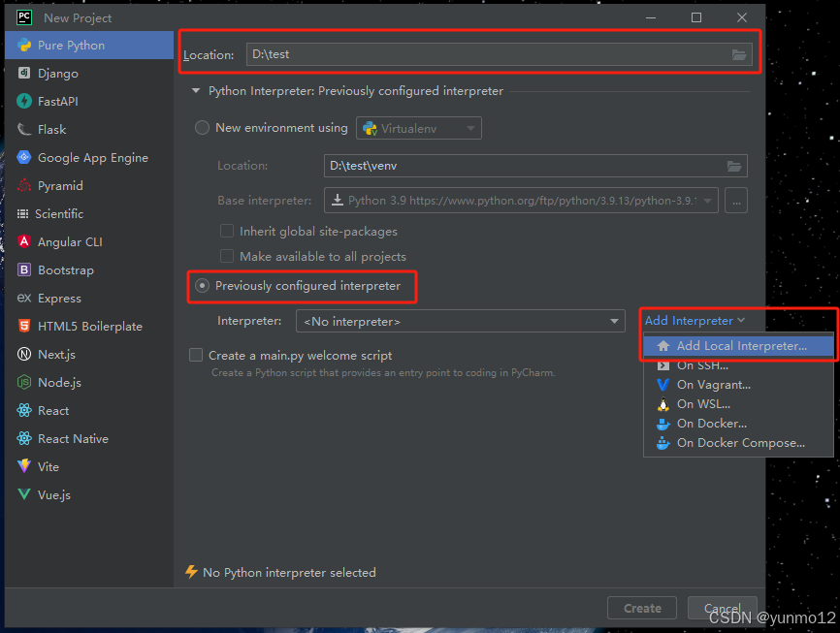
Task: Select the HTML5 Boilerplate project type
Action: (89, 326)
